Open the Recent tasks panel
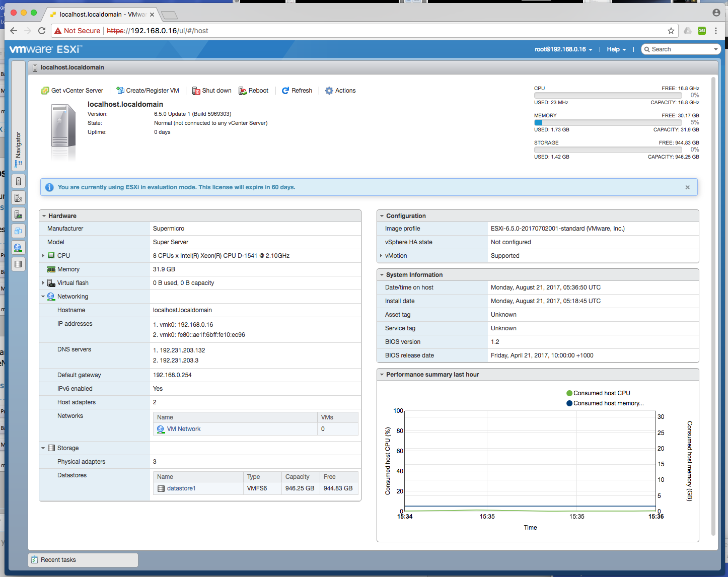 (83, 560)
